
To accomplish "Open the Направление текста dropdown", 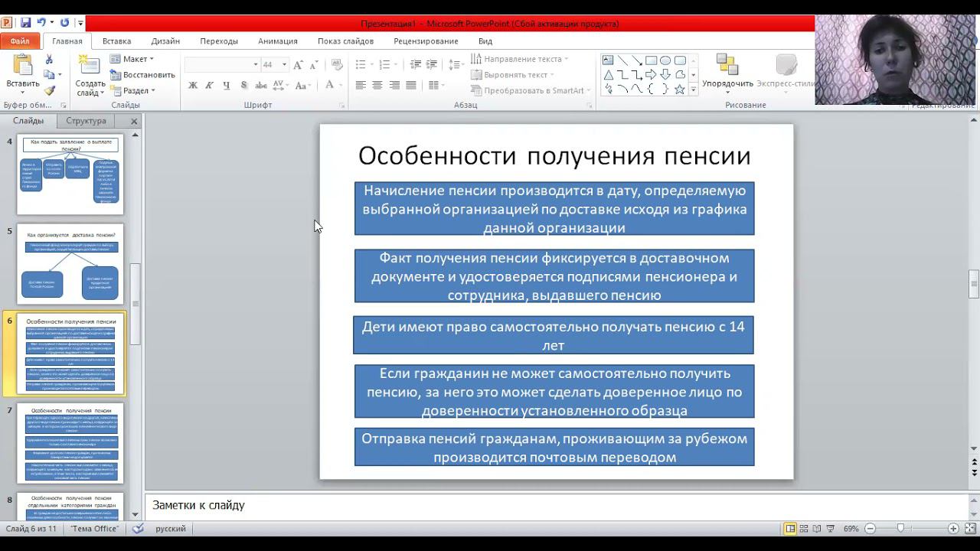I will click(519, 59).
